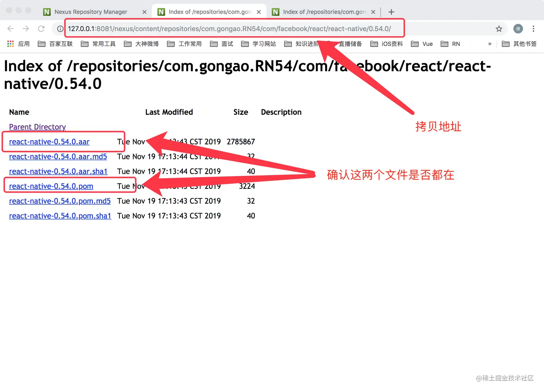Open Chrome's three-dot menu
This screenshot has height=392, width=544.
[x=534, y=29]
